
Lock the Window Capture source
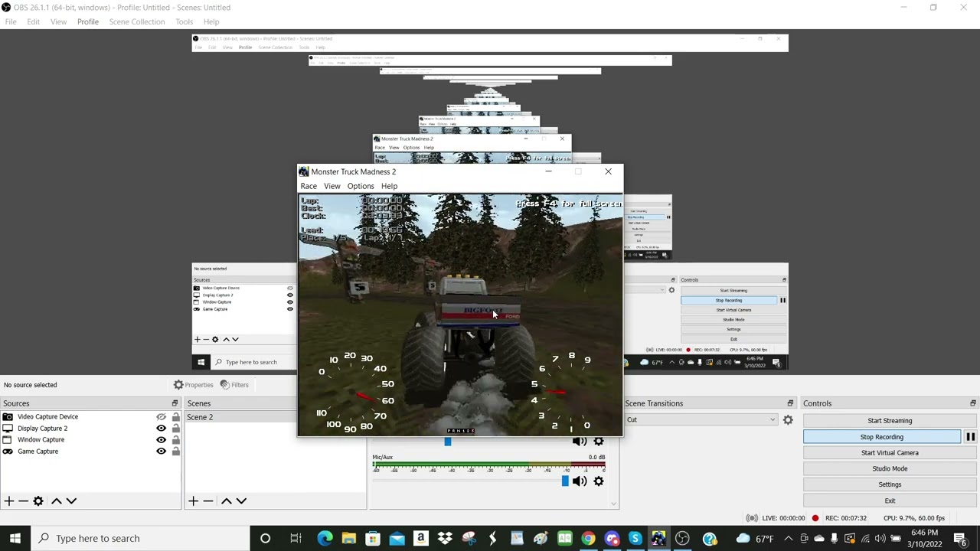pos(175,440)
